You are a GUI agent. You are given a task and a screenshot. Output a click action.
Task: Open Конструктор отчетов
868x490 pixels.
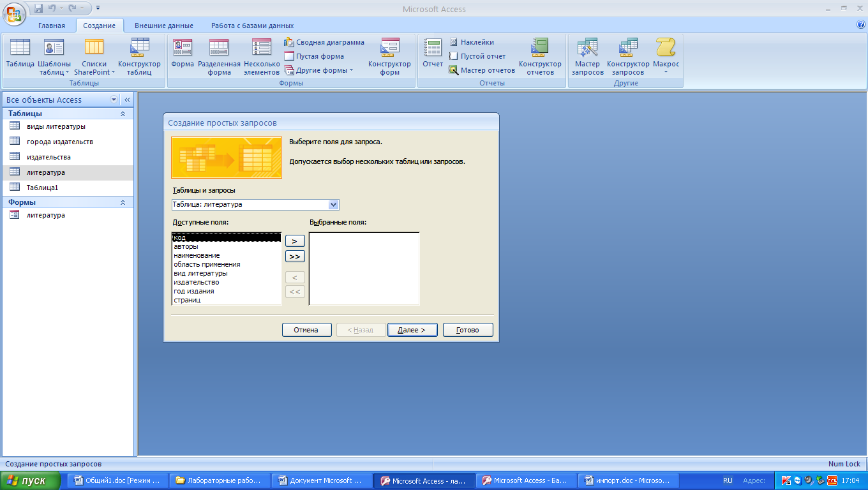540,56
